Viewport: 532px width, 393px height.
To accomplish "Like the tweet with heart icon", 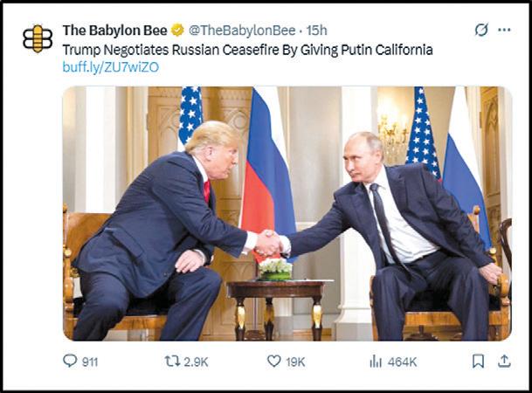I will (273, 362).
